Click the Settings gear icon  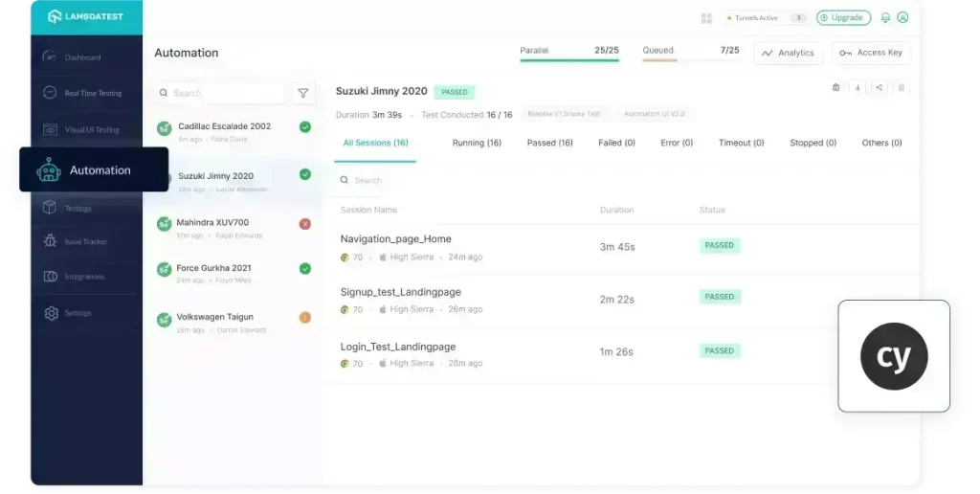click(52, 313)
